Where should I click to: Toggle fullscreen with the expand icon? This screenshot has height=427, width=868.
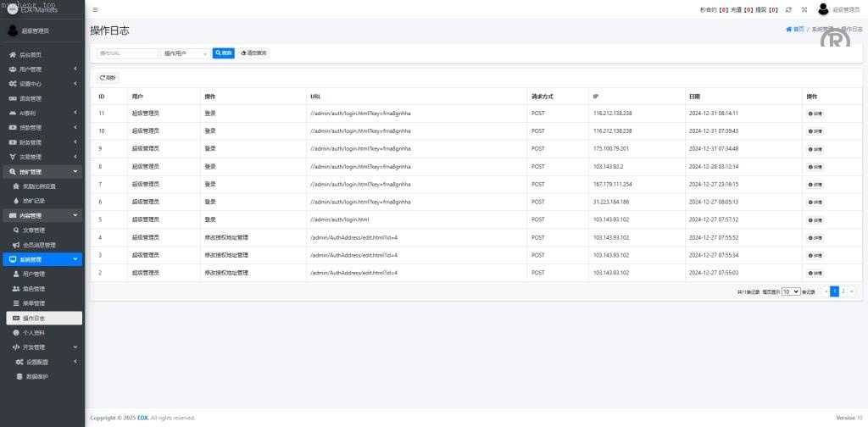pos(804,9)
